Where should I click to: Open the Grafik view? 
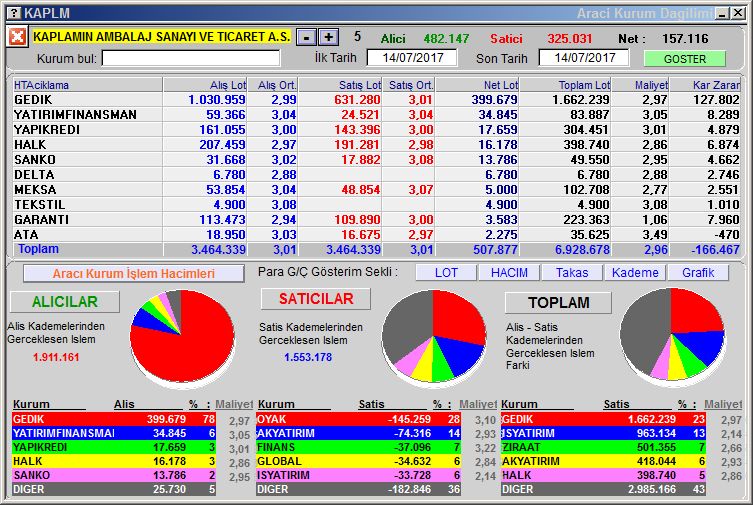tap(698, 273)
